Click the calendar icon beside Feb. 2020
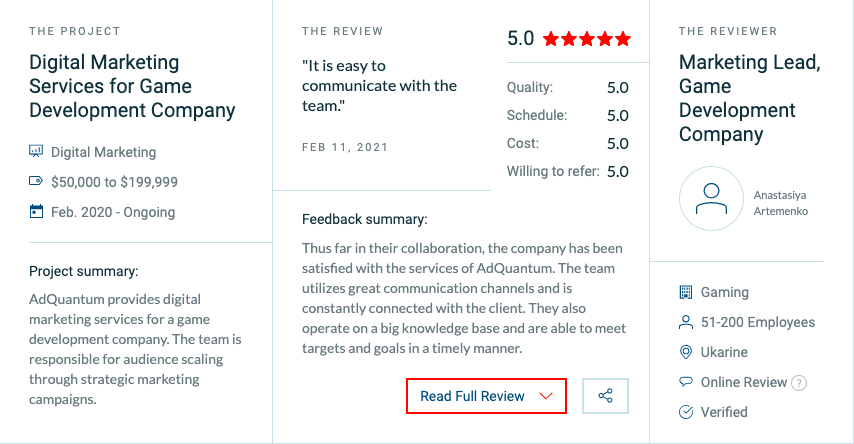The width and height of the screenshot is (854, 444). coord(36,211)
